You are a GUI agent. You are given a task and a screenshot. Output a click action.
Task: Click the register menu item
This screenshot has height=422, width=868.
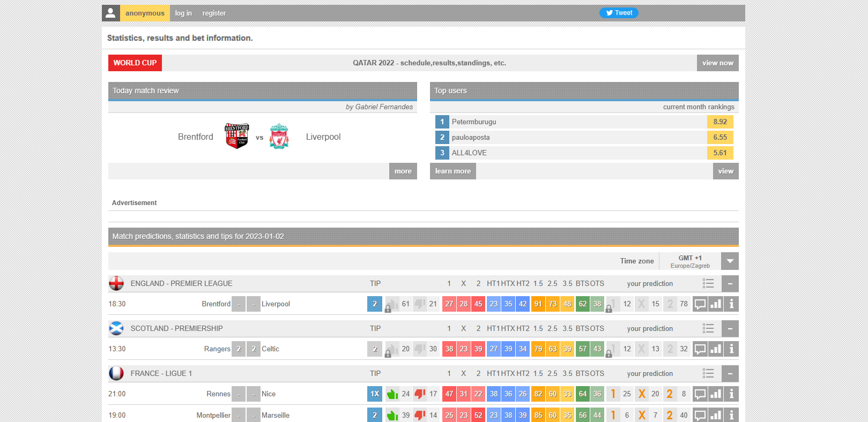214,13
